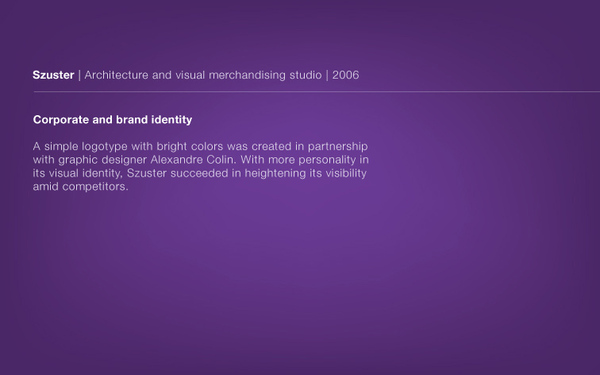Click the bold "Szuster" title
This screenshot has width=600, height=375.
click(53, 75)
